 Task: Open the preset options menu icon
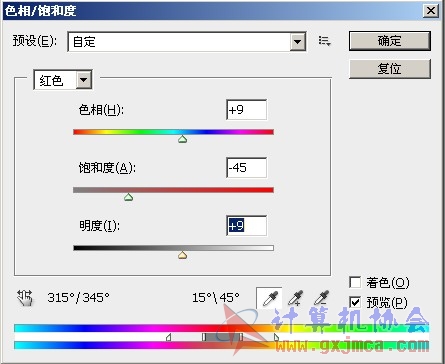[324, 41]
